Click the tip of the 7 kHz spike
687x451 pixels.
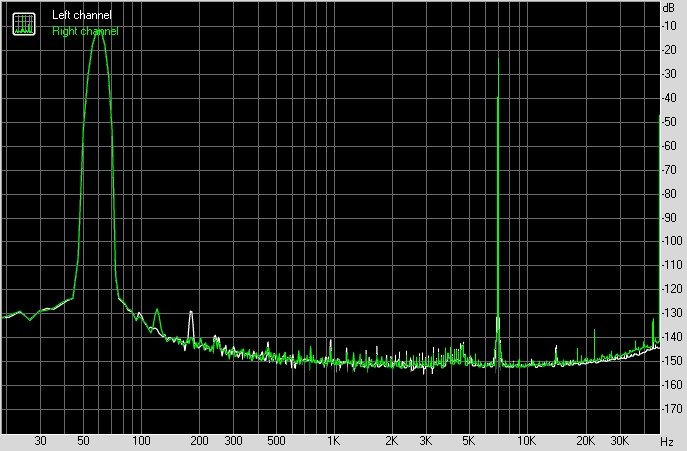499,58
